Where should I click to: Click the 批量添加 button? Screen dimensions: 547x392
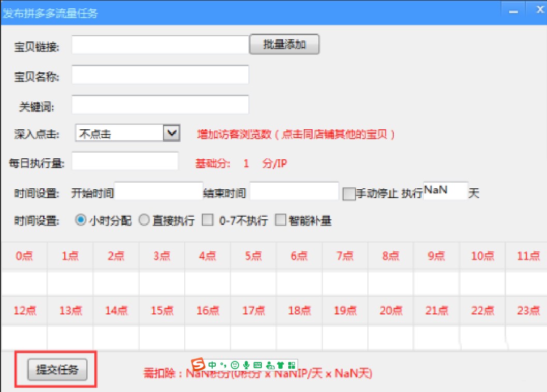(284, 44)
